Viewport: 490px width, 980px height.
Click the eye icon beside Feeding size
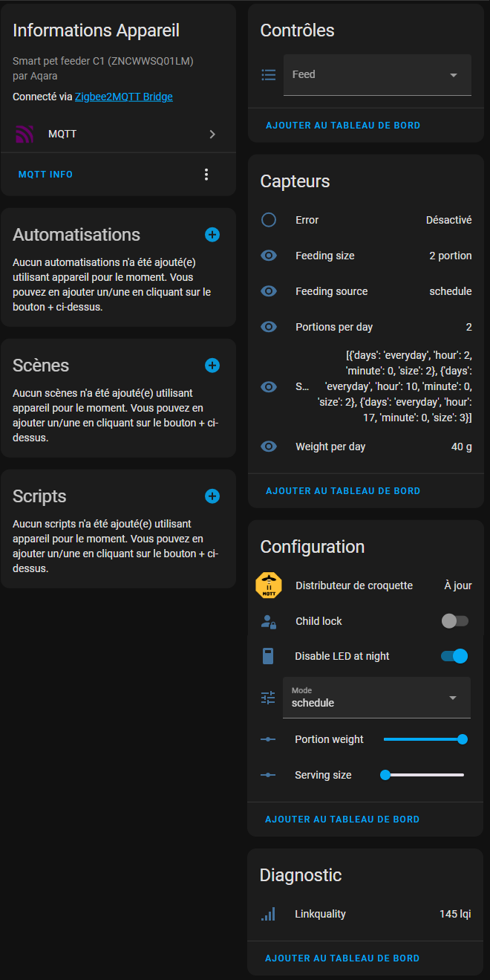tap(269, 256)
